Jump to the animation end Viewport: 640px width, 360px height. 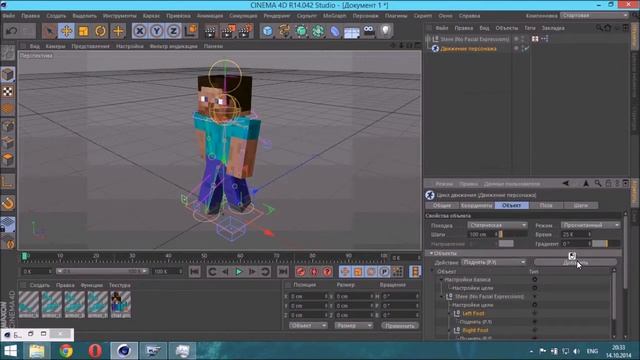click(x=282, y=271)
